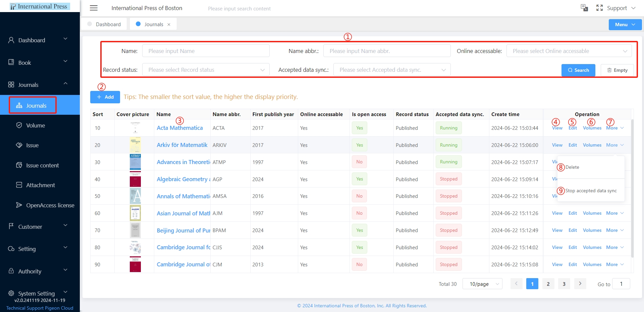
Task: Click the Empty button to clear filters
Action: click(x=617, y=70)
